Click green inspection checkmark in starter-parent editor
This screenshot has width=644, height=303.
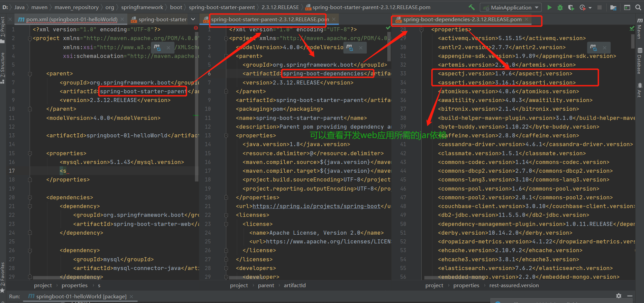(388, 28)
